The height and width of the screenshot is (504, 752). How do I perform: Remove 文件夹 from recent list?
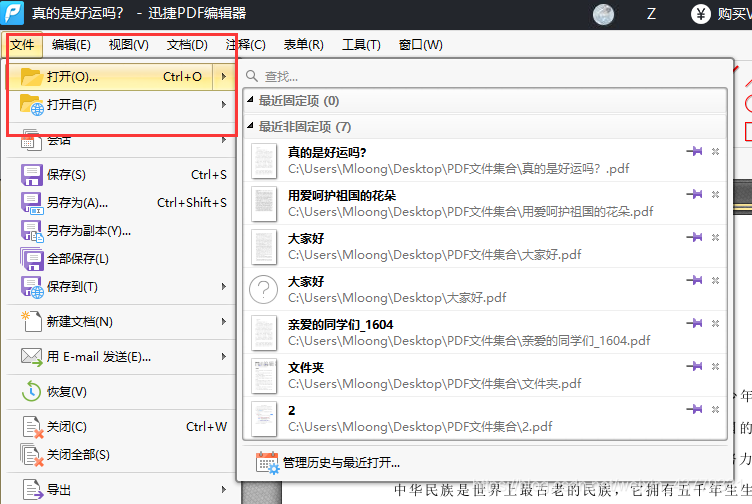click(x=715, y=366)
